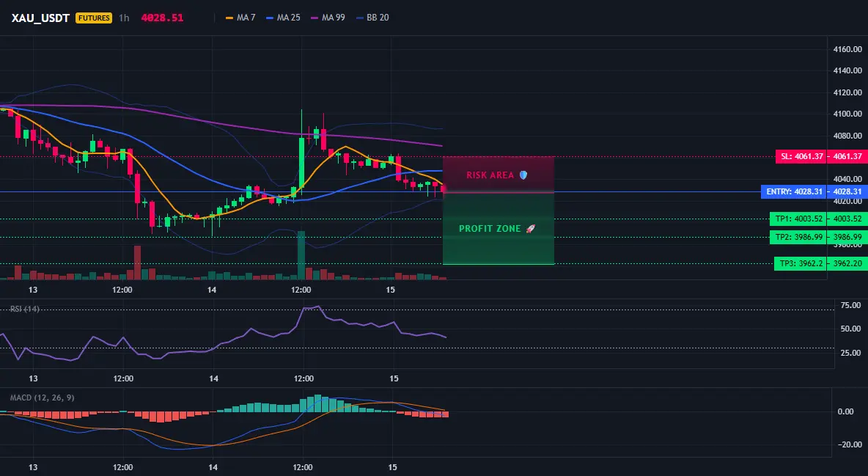Select the 1h timeframe label
Image resolution: width=868 pixels, height=476 pixels.
[124, 18]
